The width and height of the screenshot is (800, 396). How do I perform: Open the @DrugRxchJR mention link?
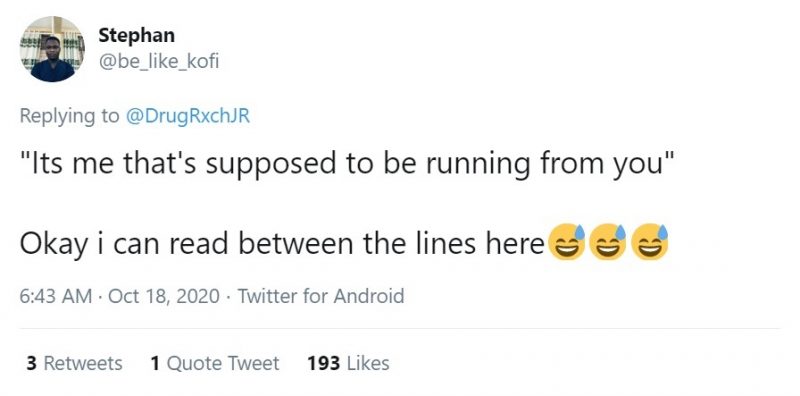tap(187, 116)
